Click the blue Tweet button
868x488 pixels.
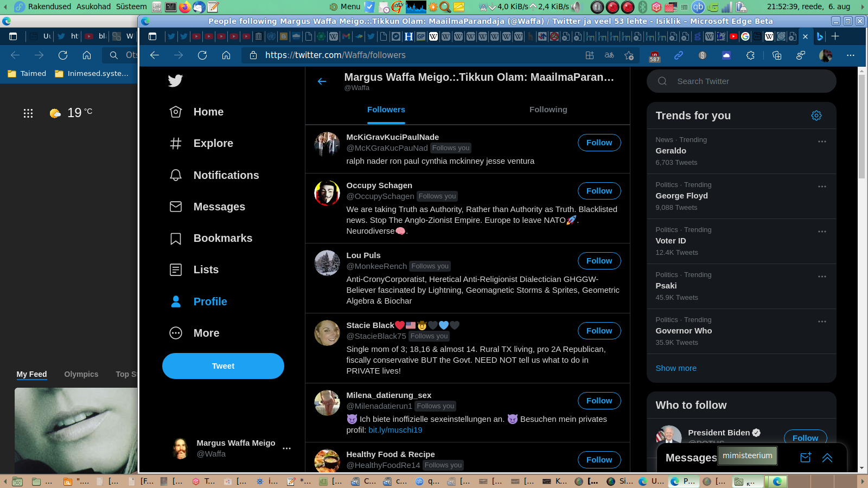tap(223, 366)
